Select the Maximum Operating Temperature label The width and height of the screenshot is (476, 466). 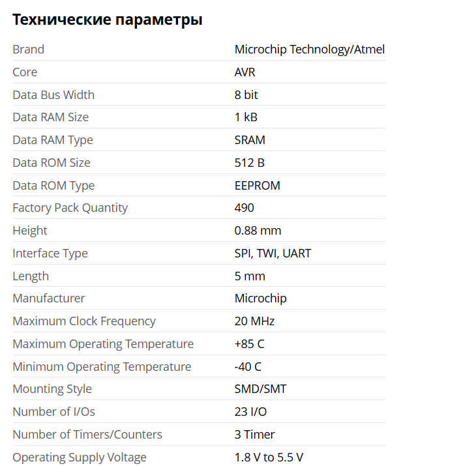(x=103, y=344)
